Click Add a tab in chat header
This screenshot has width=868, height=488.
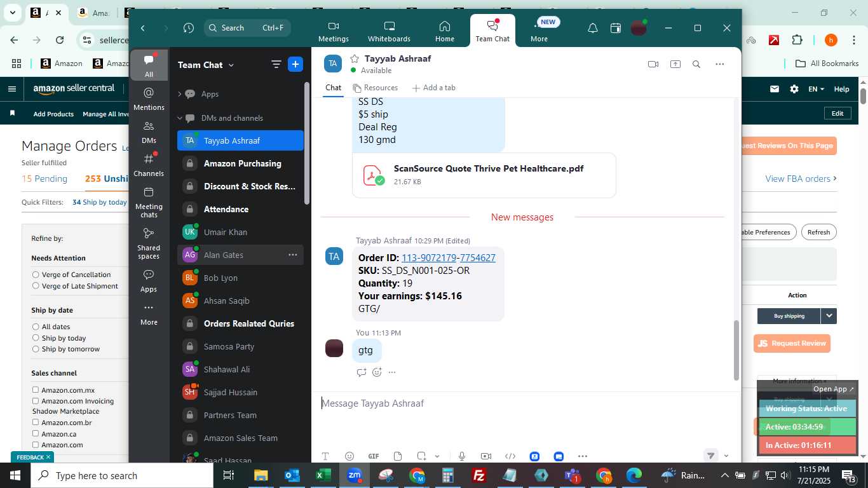(x=434, y=88)
